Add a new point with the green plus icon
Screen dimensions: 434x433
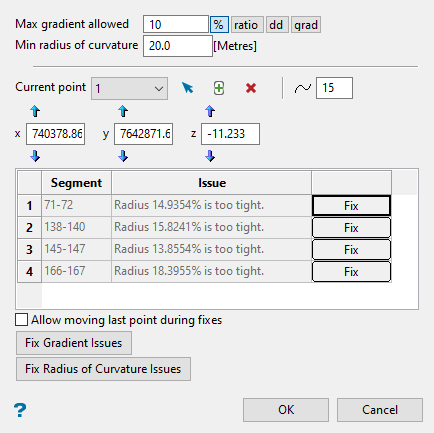219,88
